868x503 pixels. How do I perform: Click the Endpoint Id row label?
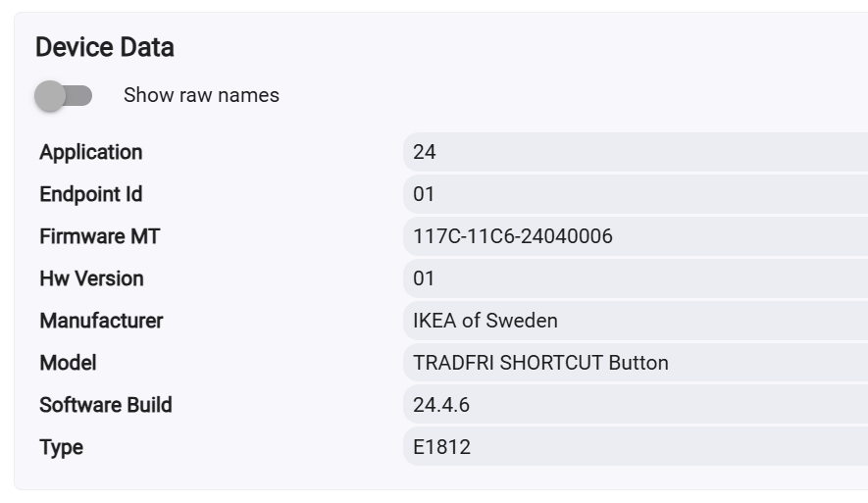click(x=91, y=194)
